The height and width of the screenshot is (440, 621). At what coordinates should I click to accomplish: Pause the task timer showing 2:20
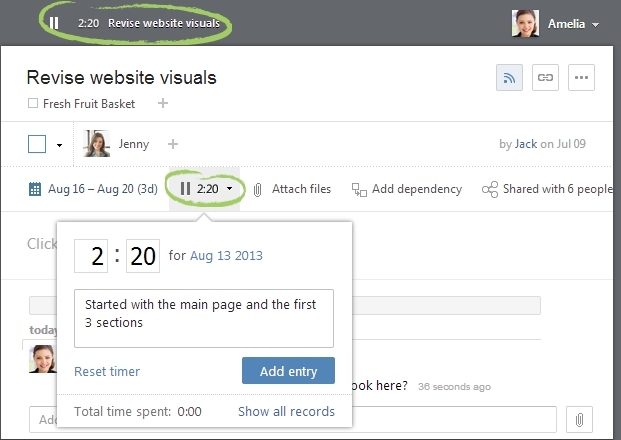pos(186,189)
